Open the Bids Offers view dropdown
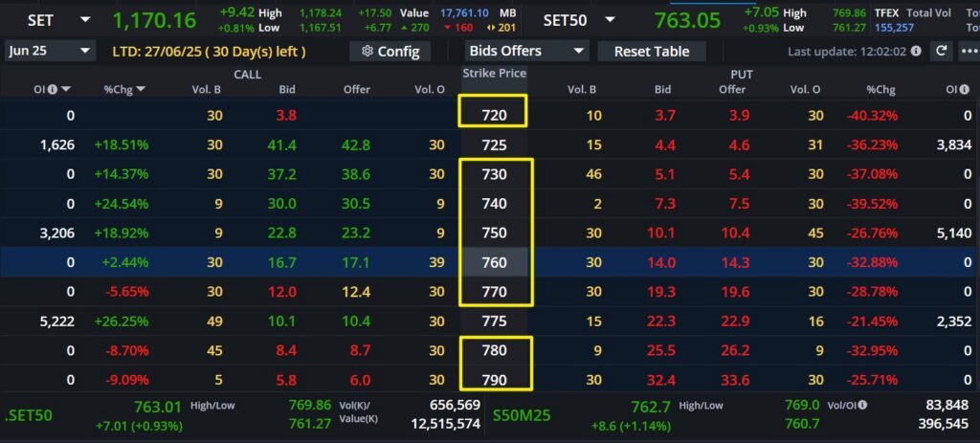 (526, 51)
